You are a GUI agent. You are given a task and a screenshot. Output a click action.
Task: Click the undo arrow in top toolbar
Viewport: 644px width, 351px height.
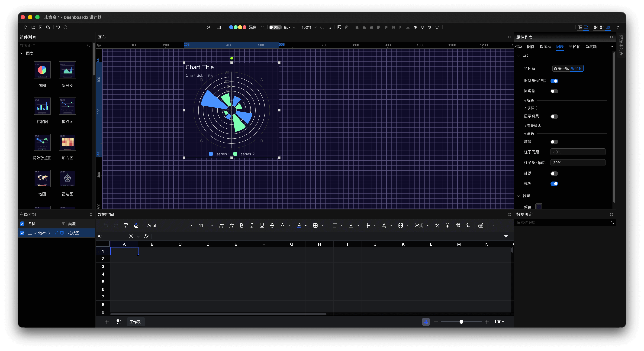click(x=58, y=27)
